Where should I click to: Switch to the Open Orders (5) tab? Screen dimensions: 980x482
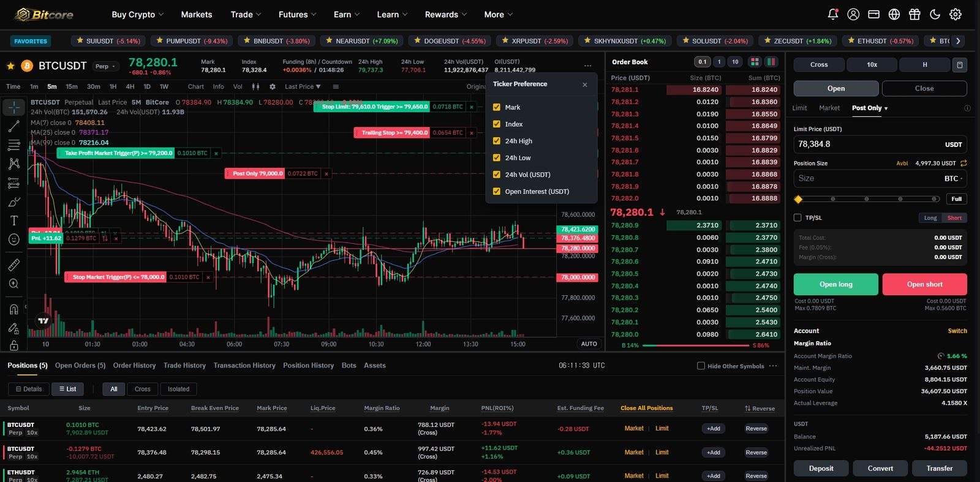tap(80, 366)
